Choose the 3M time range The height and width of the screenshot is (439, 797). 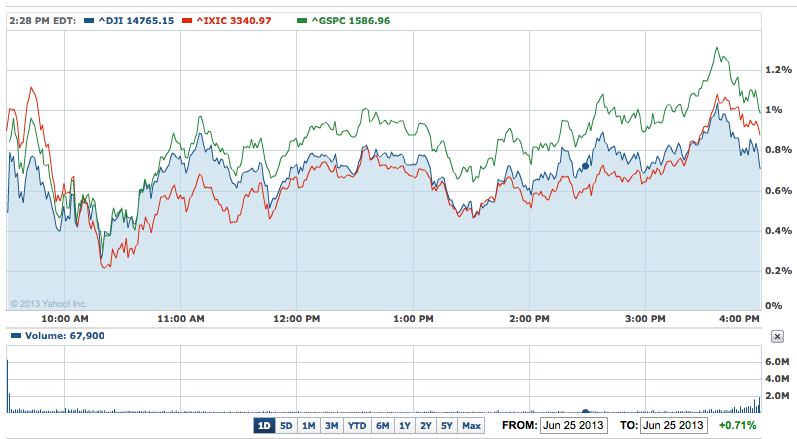(332, 426)
